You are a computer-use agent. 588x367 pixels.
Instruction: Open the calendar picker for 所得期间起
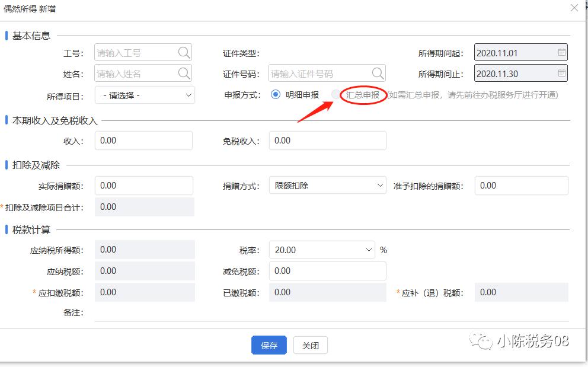[x=561, y=52]
